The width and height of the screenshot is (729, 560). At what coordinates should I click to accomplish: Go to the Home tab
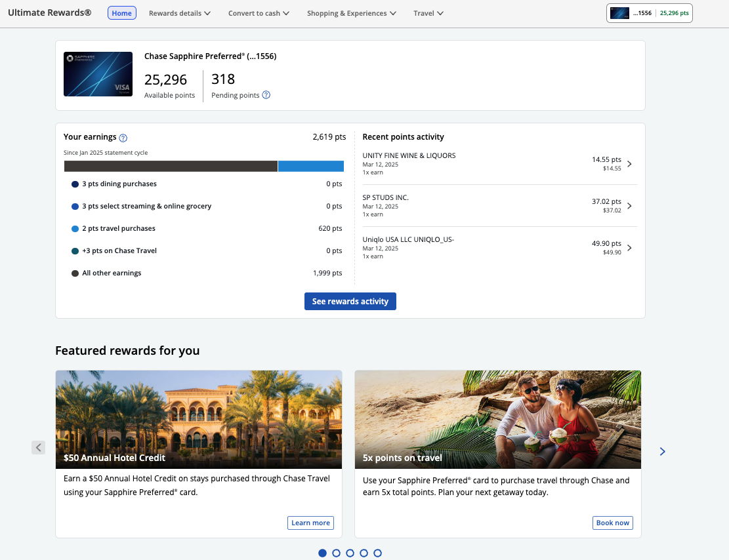(x=122, y=13)
